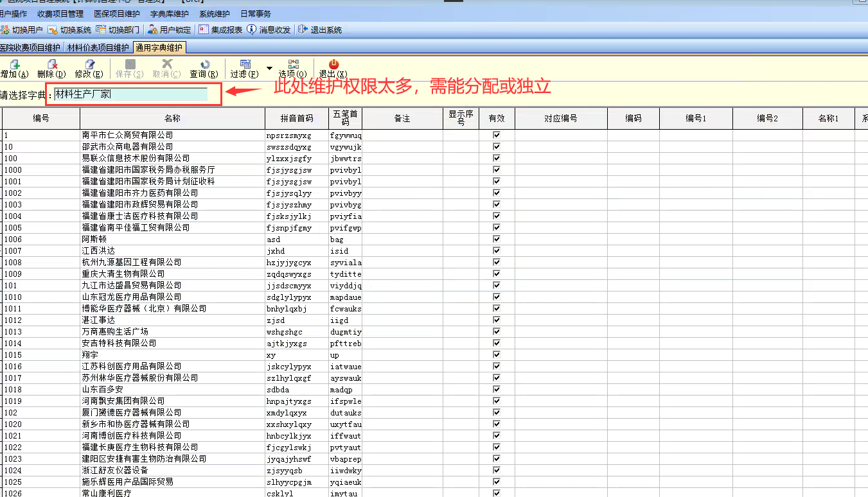Toggle 有效 checkbox for 南平市仁众商贸有限公司
Viewport: 868px width, 497px height.
tap(496, 135)
